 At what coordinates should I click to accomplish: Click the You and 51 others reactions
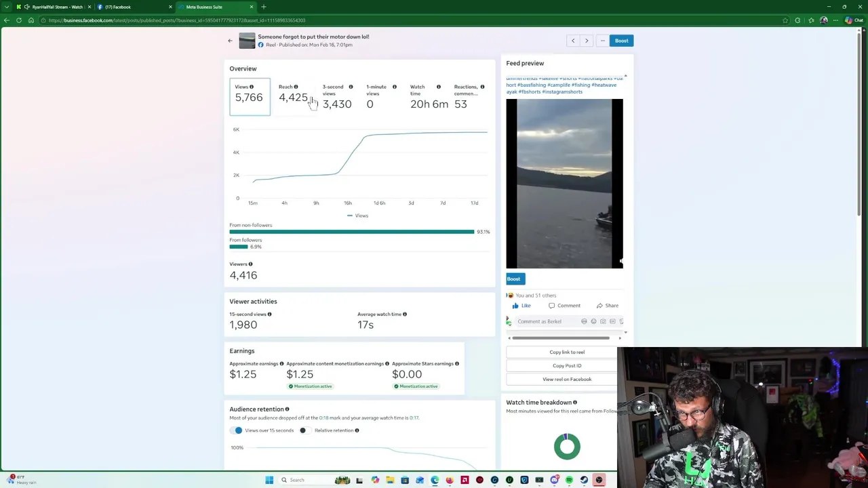point(536,296)
